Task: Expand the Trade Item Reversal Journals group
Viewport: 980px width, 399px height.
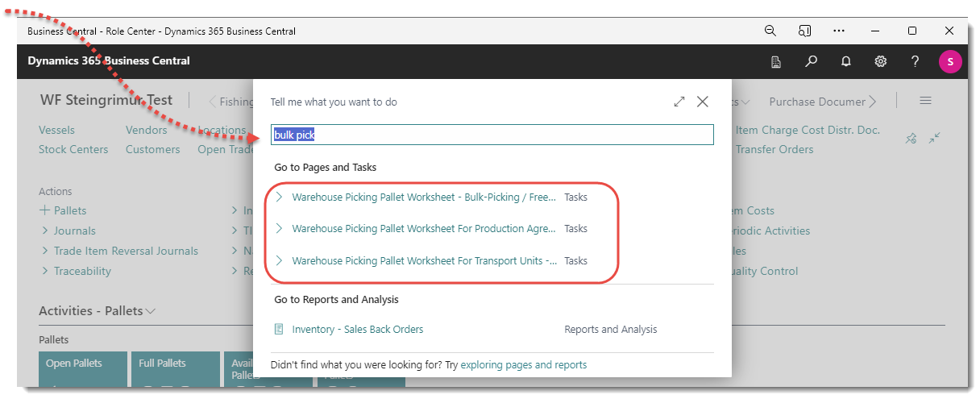Action: (125, 251)
